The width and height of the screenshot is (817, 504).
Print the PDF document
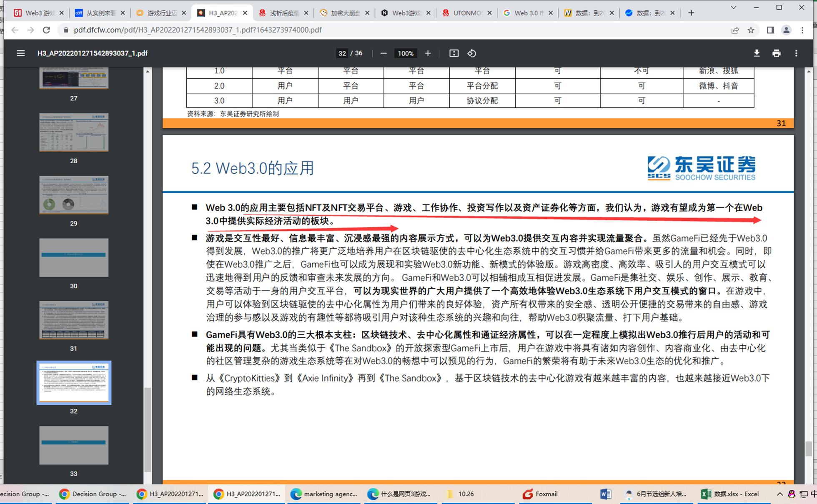click(x=776, y=53)
